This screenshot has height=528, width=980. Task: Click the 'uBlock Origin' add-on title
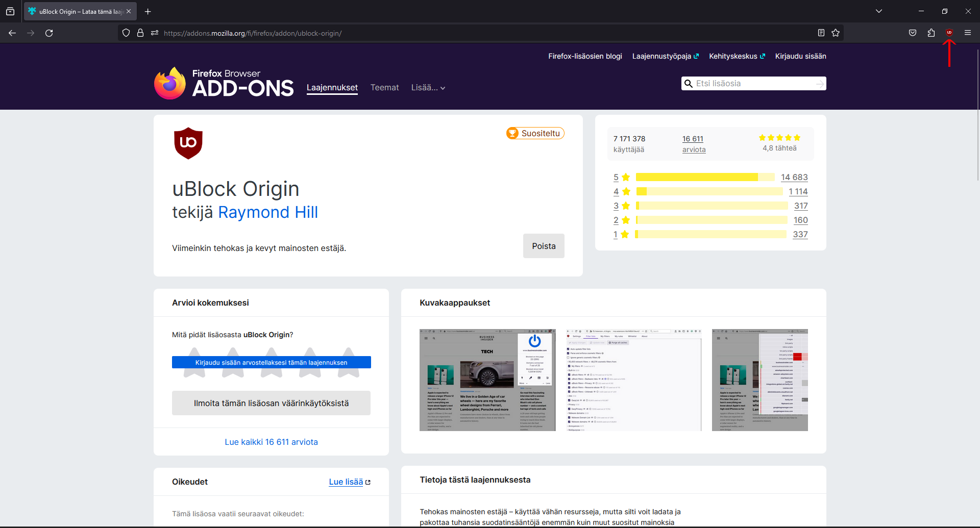click(x=236, y=189)
